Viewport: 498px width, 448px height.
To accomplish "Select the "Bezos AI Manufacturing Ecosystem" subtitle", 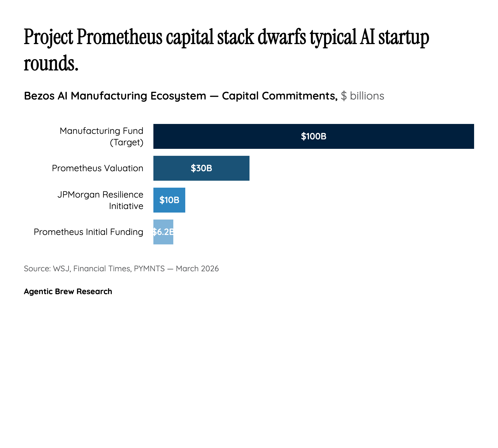I will (x=115, y=96).
